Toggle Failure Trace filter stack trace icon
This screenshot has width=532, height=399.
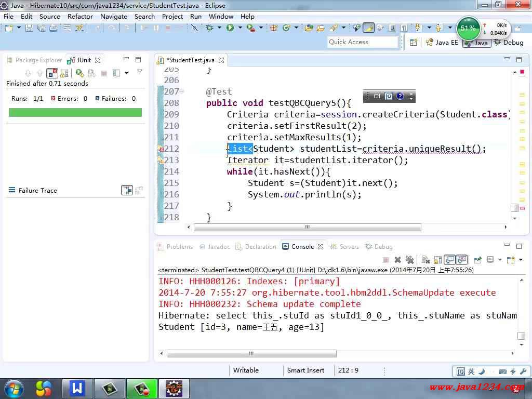coord(127,190)
